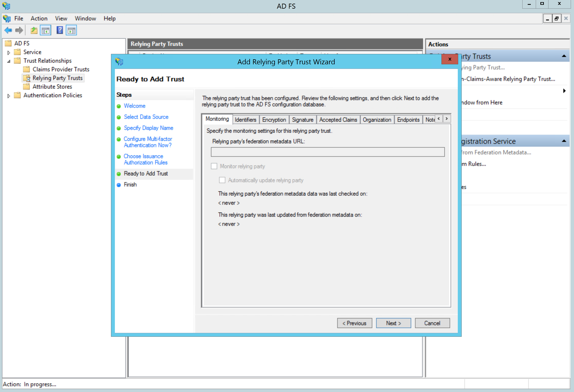Click the Claims Provider Trusts folder icon
This screenshot has width=574, height=392.
point(26,69)
